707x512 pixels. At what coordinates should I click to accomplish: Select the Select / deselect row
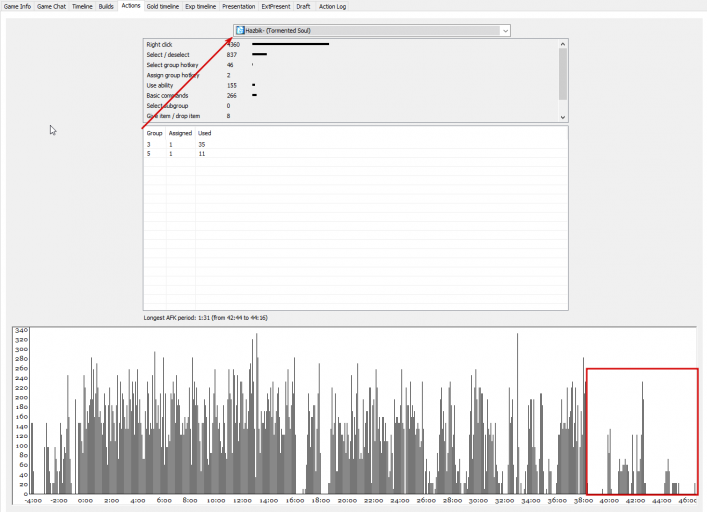[351, 55]
